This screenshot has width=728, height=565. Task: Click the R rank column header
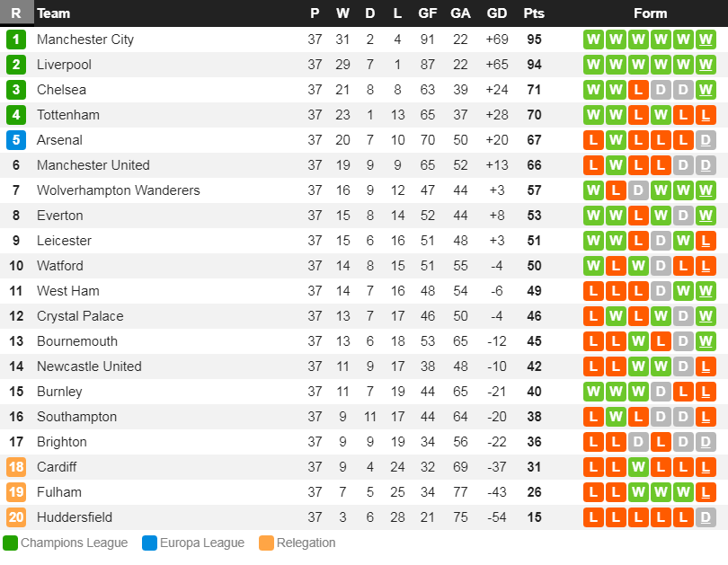(x=16, y=13)
